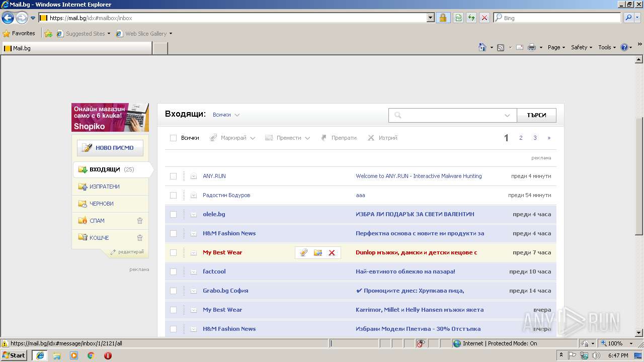Click the Препрати forward button

click(339, 138)
